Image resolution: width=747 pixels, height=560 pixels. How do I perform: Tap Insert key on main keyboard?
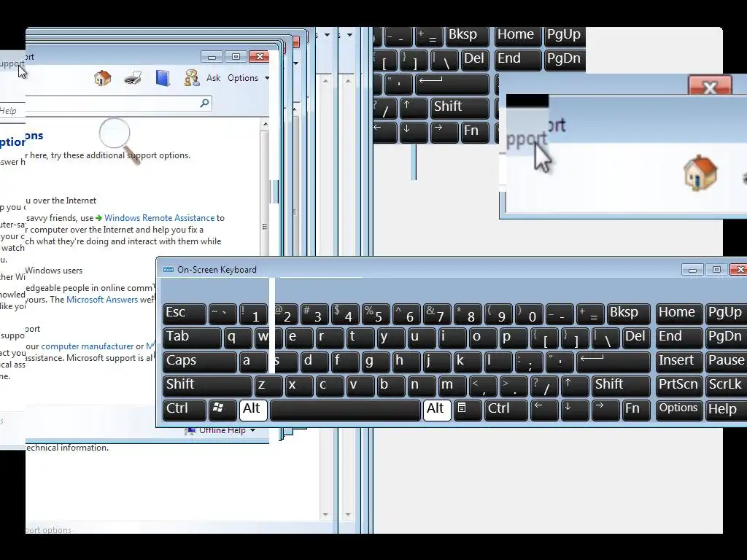tap(679, 362)
